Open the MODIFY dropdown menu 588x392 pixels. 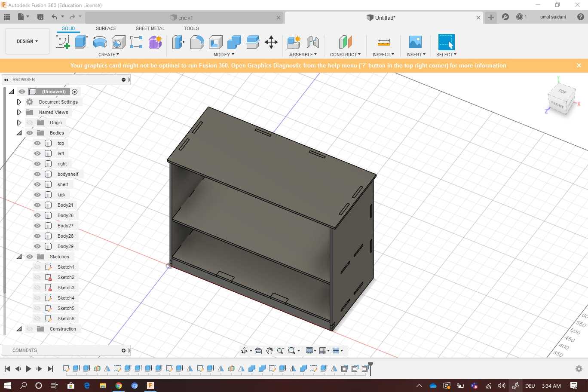(x=224, y=55)
